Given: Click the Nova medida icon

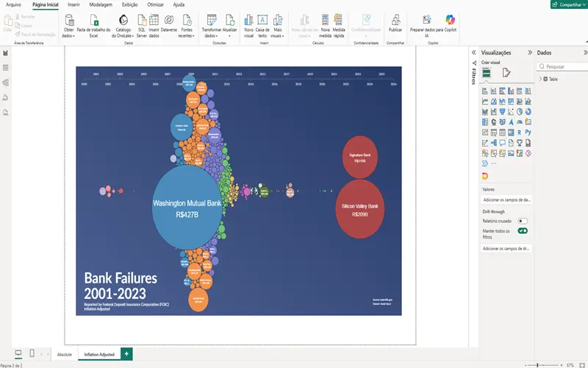Looking at the screenshot, I should click(326, 21).
